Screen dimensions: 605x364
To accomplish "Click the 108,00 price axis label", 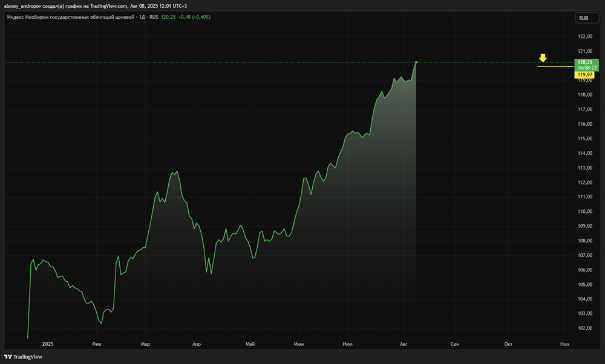I will [585, 241].
